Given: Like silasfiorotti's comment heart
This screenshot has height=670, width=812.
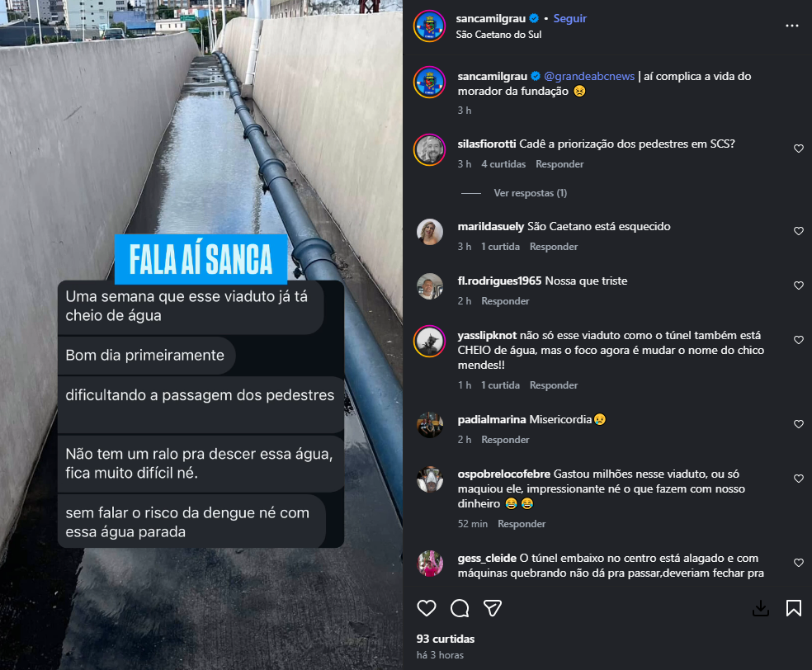Looking at the screenshot, I should coord(799,149).
